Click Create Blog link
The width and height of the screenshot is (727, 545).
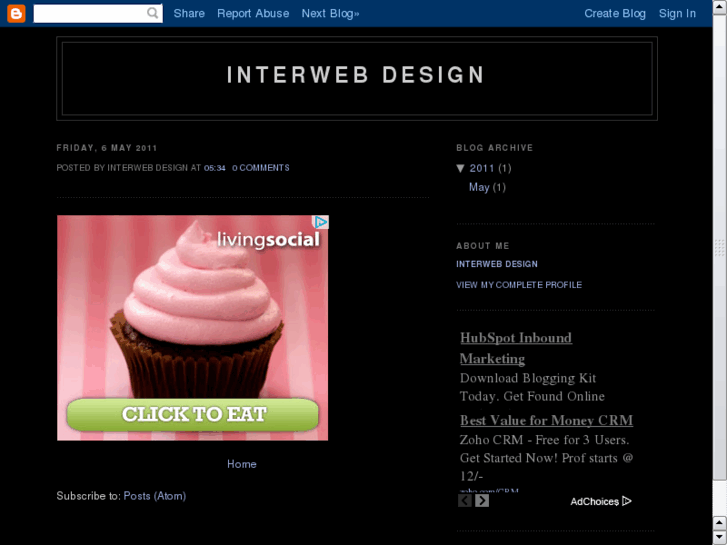615,13
